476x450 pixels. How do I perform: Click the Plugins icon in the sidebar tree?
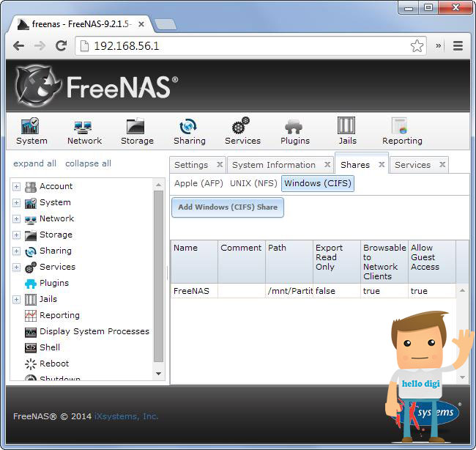[x=30, y=284]
